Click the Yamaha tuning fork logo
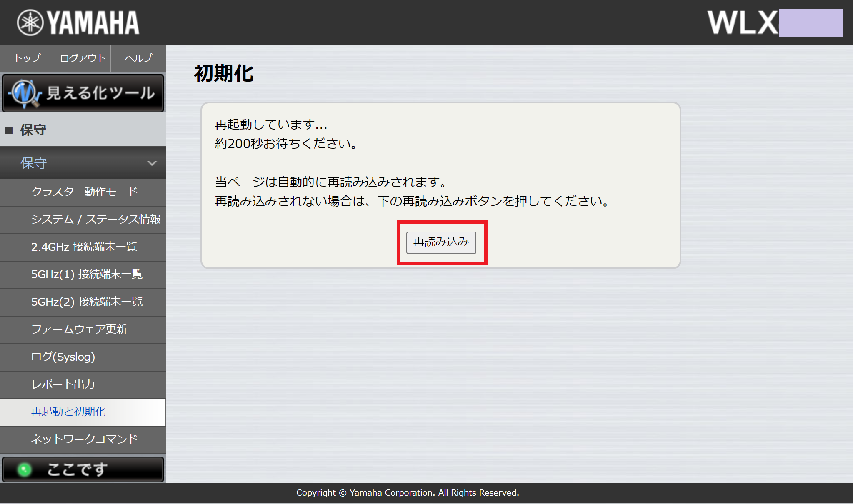The image size is (853, 504). pyautogui.click(x=30, y=22)
